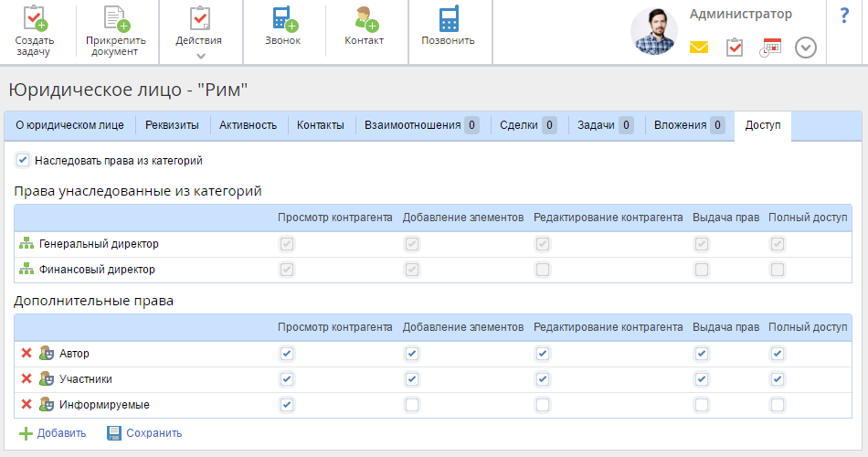
Task: Open the calendar icon near the avatar
Action: (770, 48)
